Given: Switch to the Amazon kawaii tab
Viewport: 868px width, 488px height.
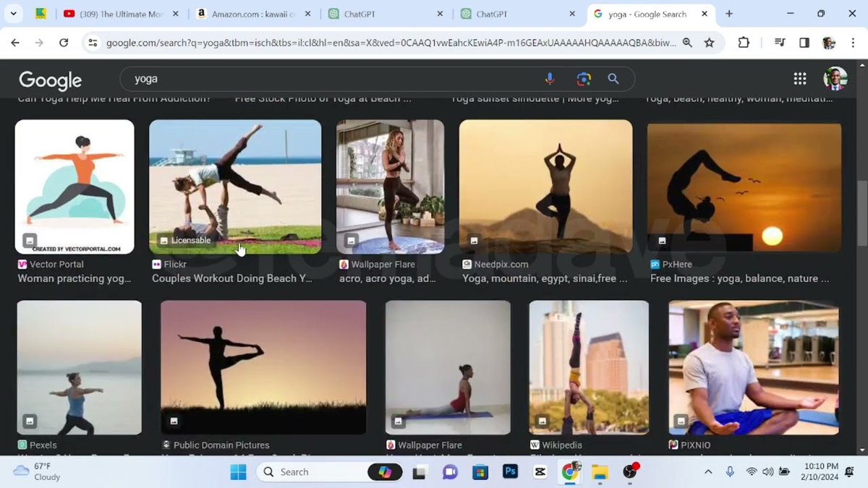Looking at the screenshot, I should (246, 13).
